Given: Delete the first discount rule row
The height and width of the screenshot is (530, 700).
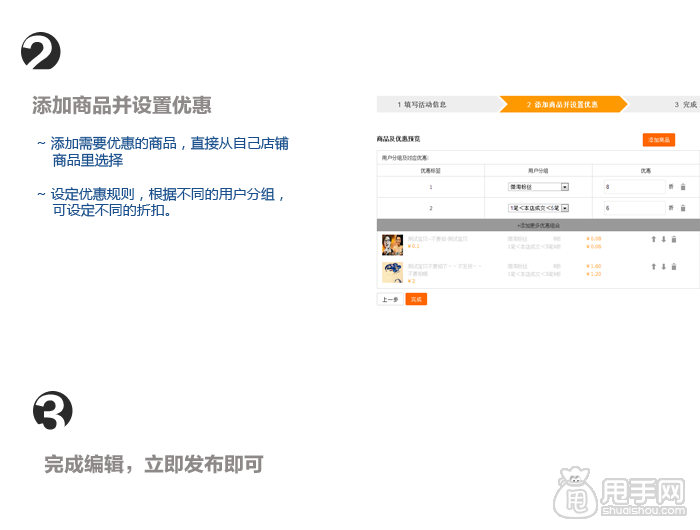Looking at the screenshot, I should [683, 187].
